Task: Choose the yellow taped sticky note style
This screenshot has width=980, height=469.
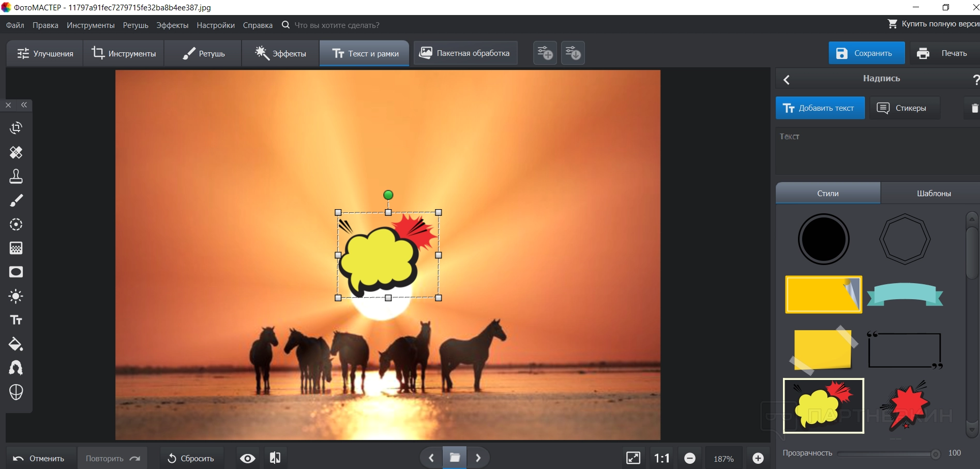Action: [823, 350]
